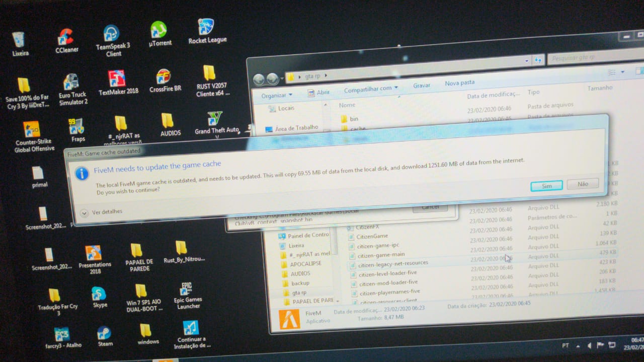Click Gravar in the Explorer toolbar
The height and width of the screenshot is (362, 644).
point(422,86)
